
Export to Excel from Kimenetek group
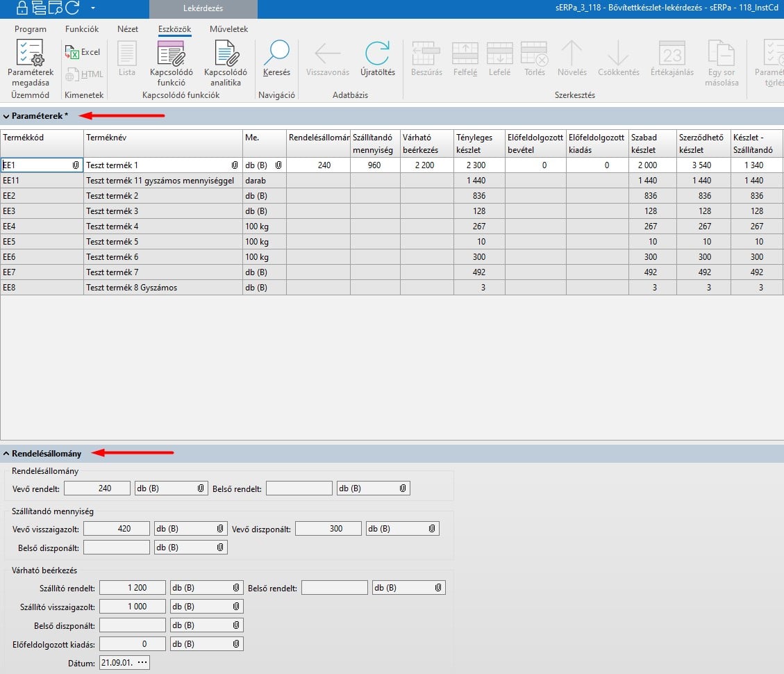tap(83, 52)
